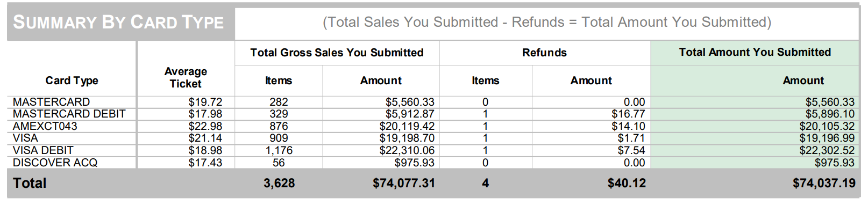The height and width of the screenshot is (205, 868).
Task: Click the Average Ticket column header
Action: (x=186, y=78)
